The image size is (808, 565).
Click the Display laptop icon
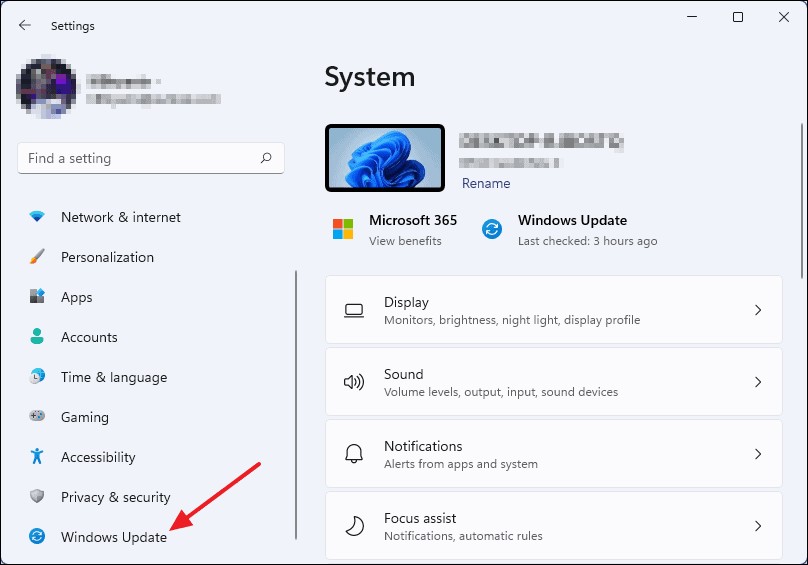pyautogui.click(x=354, y=310)
